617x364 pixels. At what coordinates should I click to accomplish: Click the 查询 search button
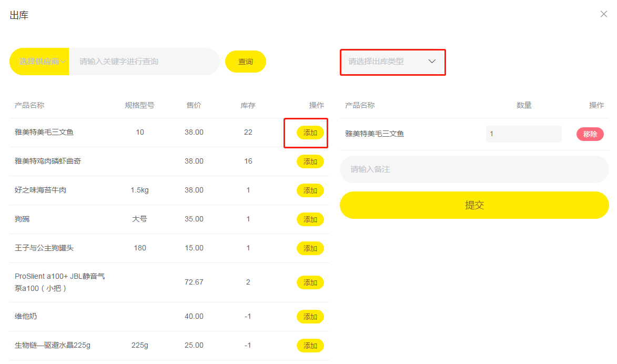pos(246,62)
